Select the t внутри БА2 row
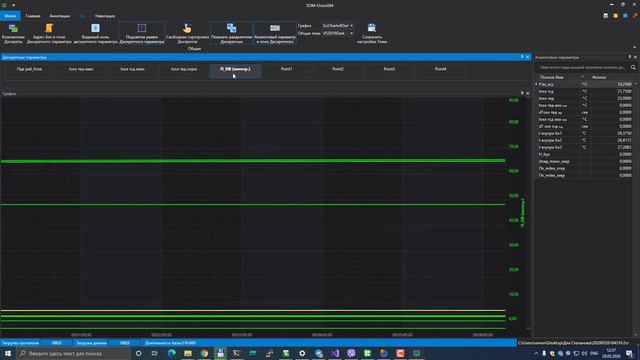Screen dimensions: 640x360 584,140
